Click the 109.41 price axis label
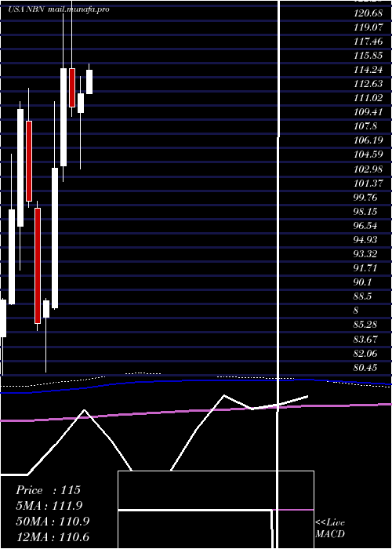Image resolution: width=392 pixels, height=549 pixels. (368, 112)
